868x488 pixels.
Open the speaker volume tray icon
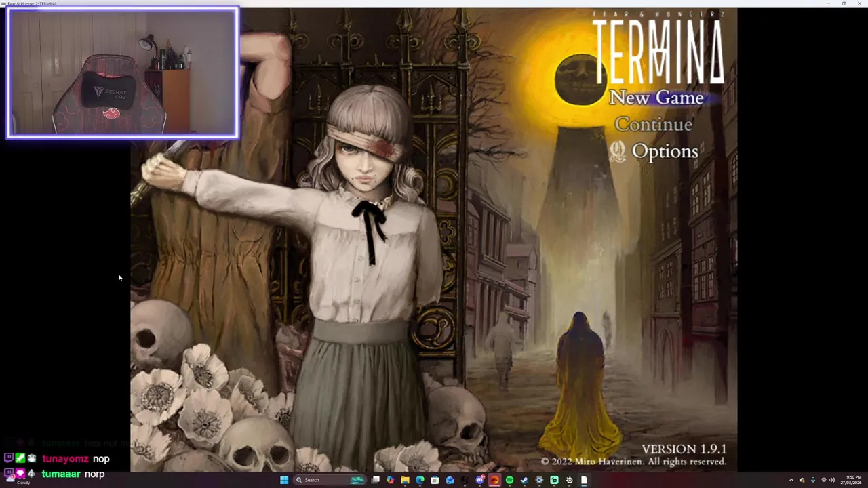[x=832, y=480]
